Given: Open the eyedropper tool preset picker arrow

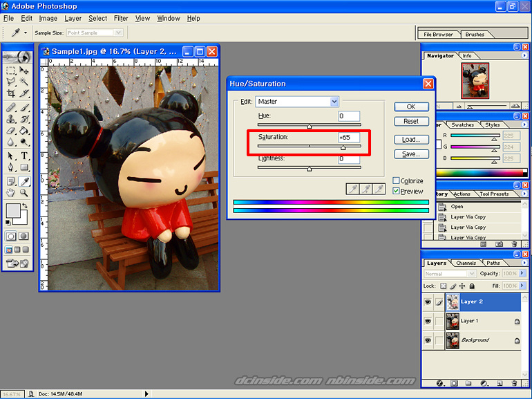Looking at the screenshot, I should tap(26, 33).
